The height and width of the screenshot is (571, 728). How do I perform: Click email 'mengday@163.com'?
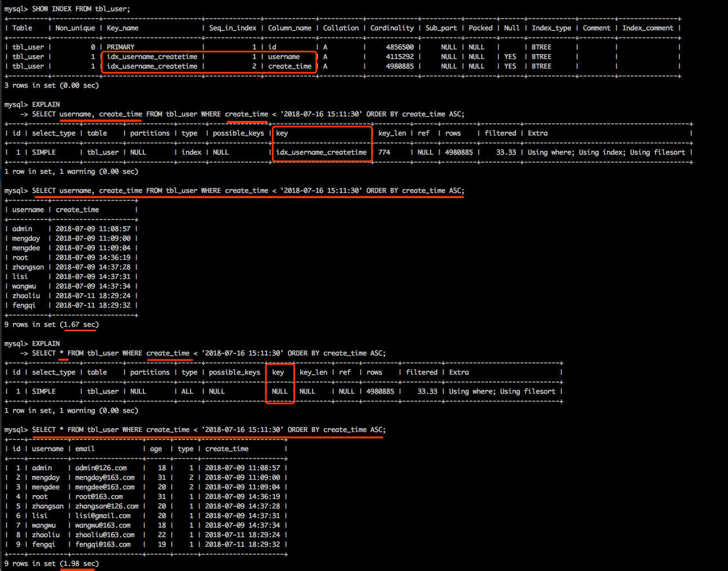pos(105,478)
